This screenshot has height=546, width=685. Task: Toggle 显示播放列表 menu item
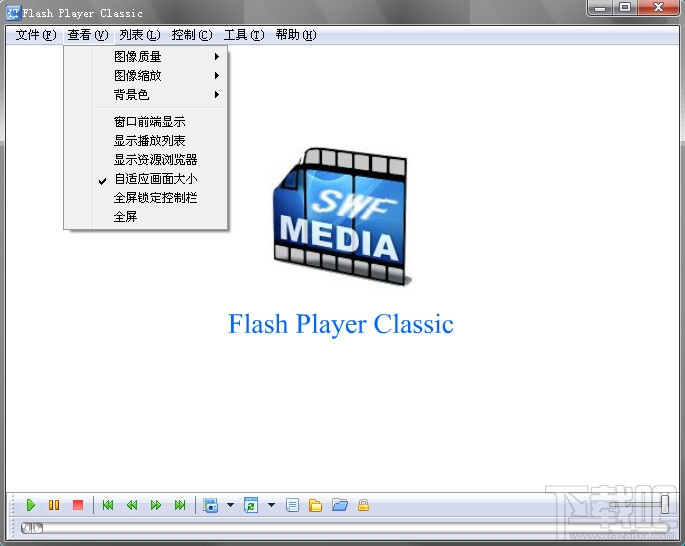click(145, 141)
